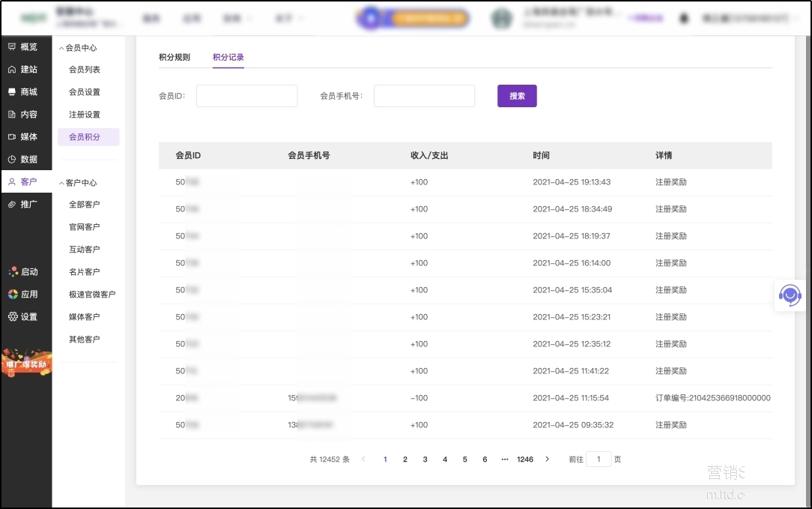Collapse the 客户中心 section
Screen dimensions: 812x509
coord(61,183)
